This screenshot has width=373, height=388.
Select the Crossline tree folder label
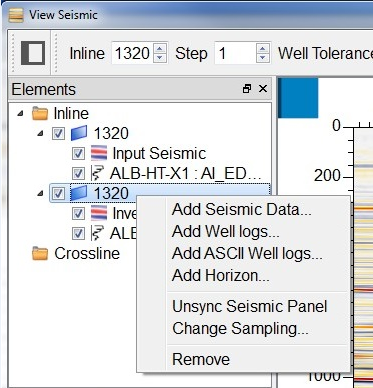(x=87, y=254)
